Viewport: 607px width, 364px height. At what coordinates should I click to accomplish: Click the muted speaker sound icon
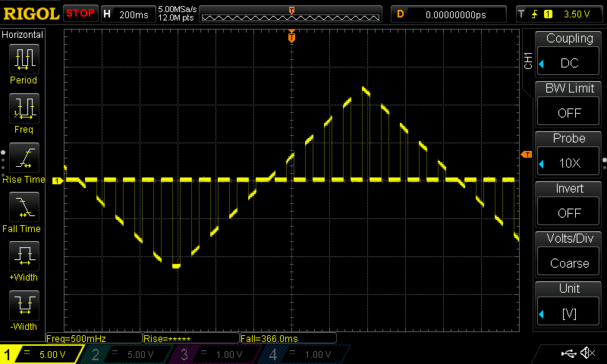click(x=587, y=353)
